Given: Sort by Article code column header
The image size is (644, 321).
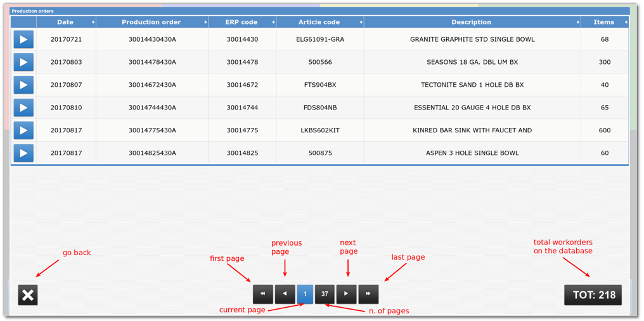Looking at the screenshot, I should pos(319,22).
